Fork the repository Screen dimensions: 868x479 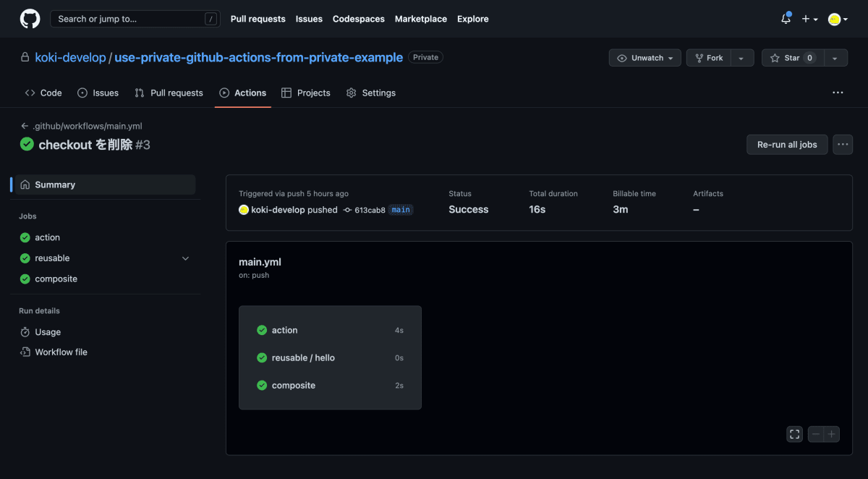tap(708, 58)
